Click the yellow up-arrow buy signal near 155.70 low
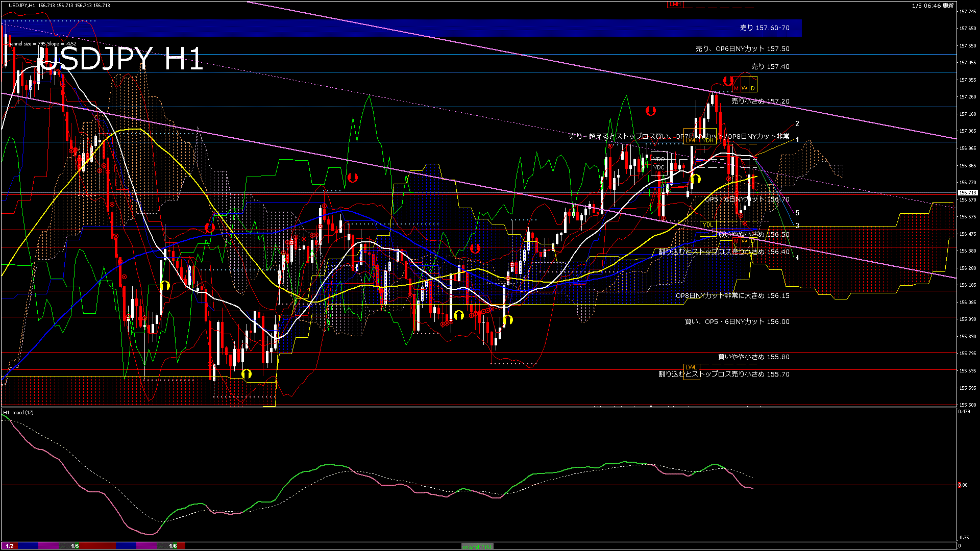 247,374
